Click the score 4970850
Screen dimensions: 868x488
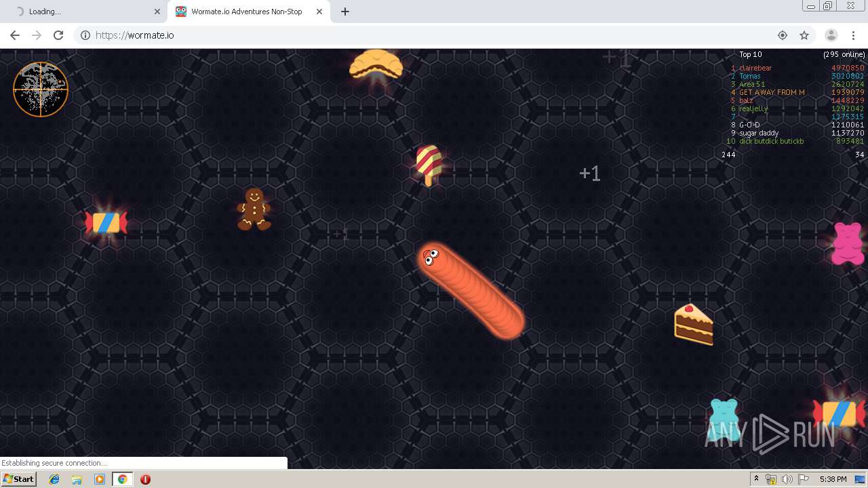pos(848,68)
